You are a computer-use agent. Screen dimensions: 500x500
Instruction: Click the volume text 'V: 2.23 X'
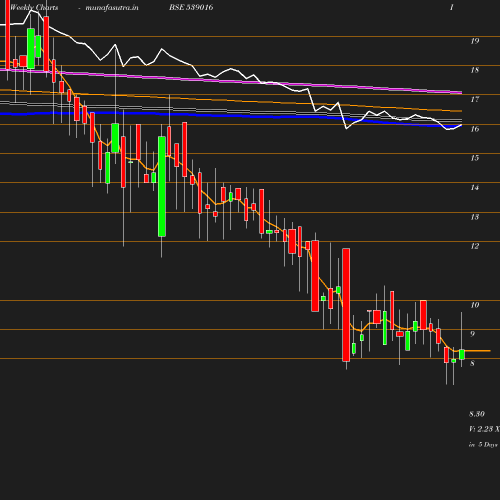click(x=484, y=429)
